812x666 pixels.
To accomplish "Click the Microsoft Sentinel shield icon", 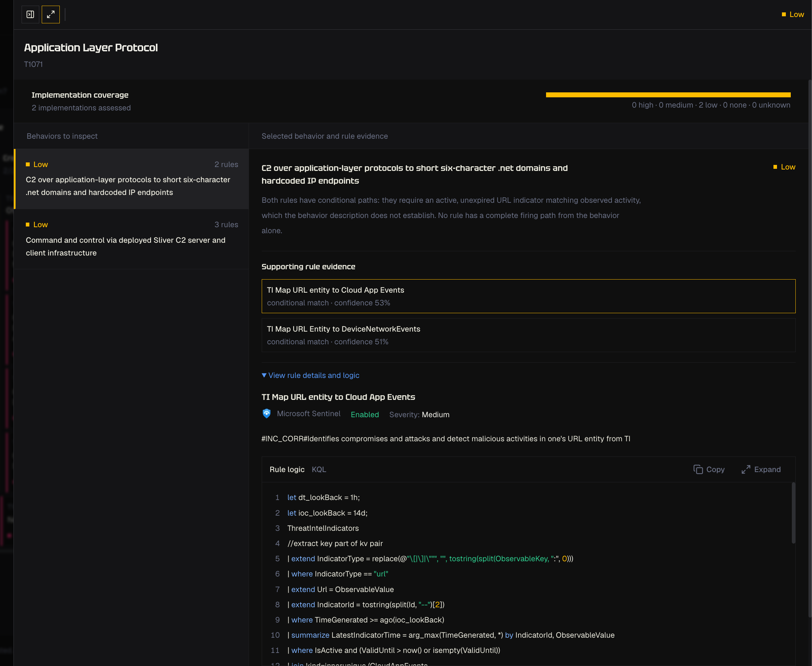I will pyautogui.click(x=266, y=414).
